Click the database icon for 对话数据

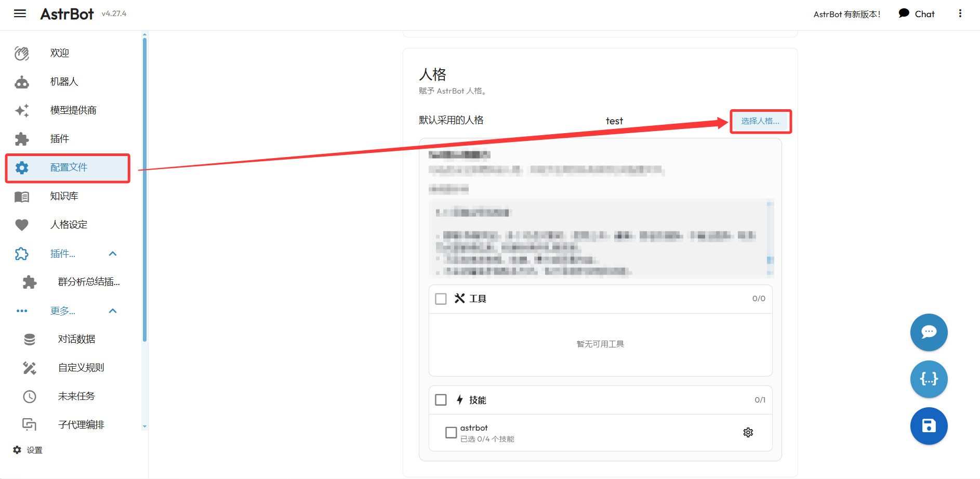pyautogui.click(x=30, y=339)
